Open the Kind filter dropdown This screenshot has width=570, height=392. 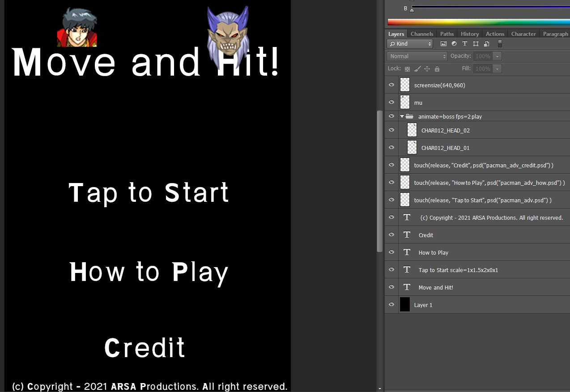coord(409,43)
